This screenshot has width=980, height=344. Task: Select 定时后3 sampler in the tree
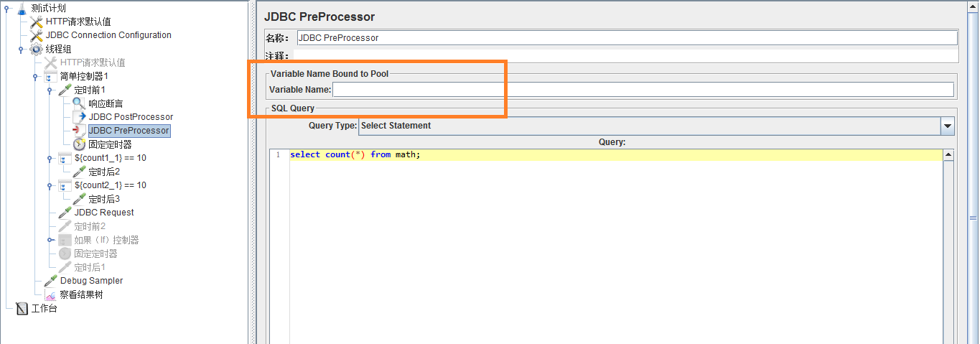click(103, 199)
